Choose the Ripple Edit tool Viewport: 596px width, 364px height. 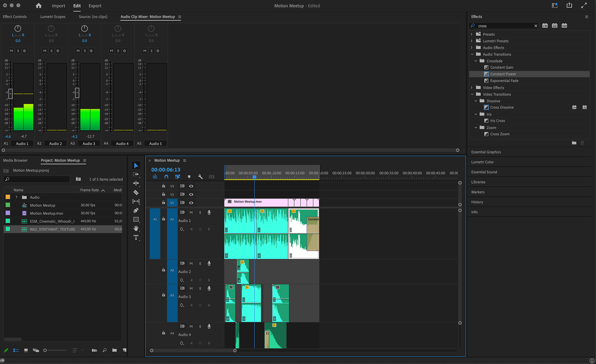pyautogui.click(x=136, y=183)
